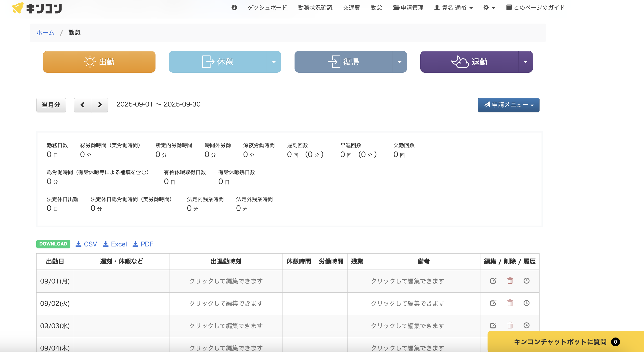Open history clock icon for 09/03

tap(526, 325)
